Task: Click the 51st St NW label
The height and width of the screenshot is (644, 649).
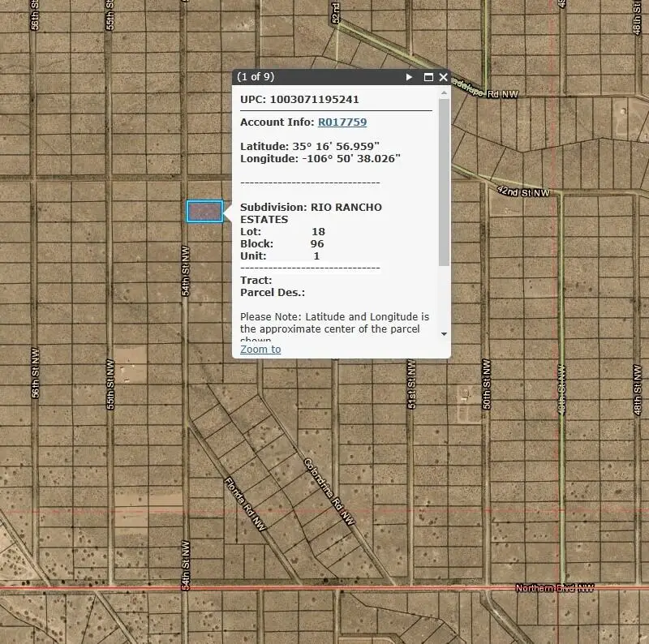Action: coord(411,384)
